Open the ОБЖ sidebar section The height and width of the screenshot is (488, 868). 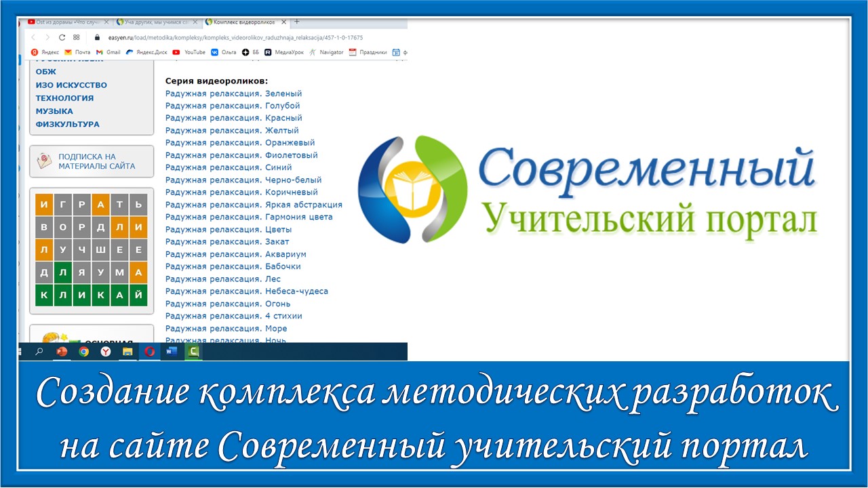[46, 72]
